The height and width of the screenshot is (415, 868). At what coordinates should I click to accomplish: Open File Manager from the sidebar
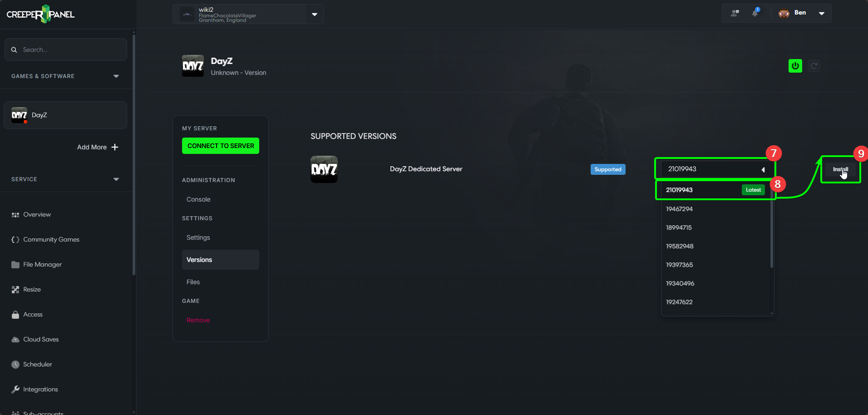click(42, 264)
